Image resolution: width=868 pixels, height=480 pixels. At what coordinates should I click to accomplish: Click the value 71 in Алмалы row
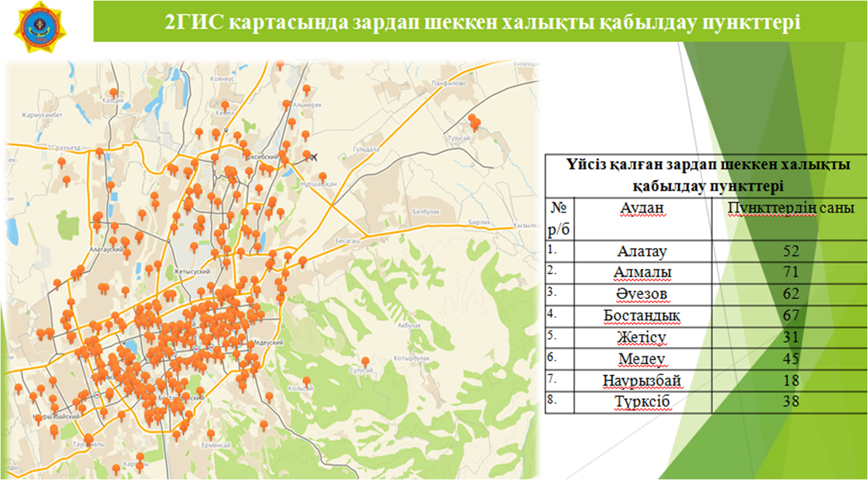pos(791,273)
